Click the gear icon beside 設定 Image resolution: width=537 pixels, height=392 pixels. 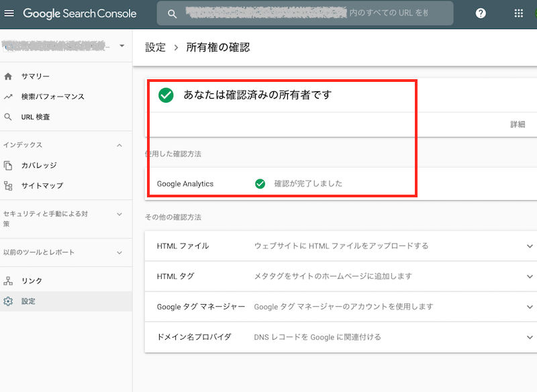(x=8, y=301)
